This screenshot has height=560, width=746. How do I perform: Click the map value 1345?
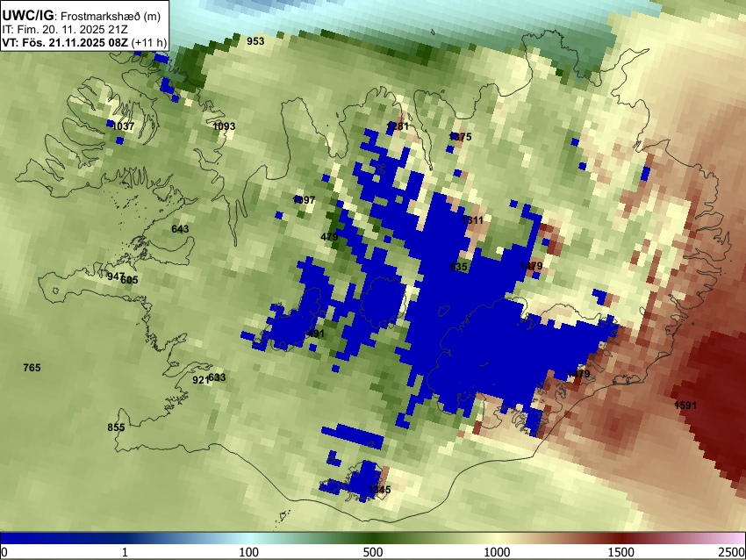(379, 490)
